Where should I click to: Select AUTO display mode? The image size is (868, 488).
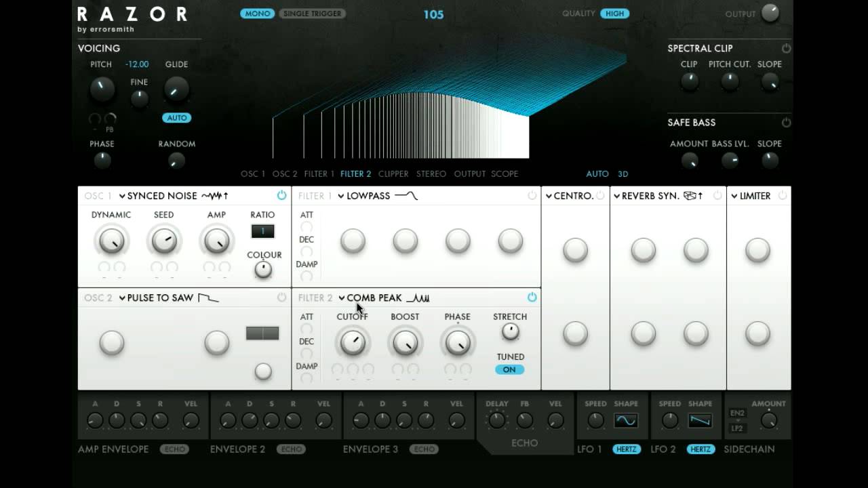point(597,174)
